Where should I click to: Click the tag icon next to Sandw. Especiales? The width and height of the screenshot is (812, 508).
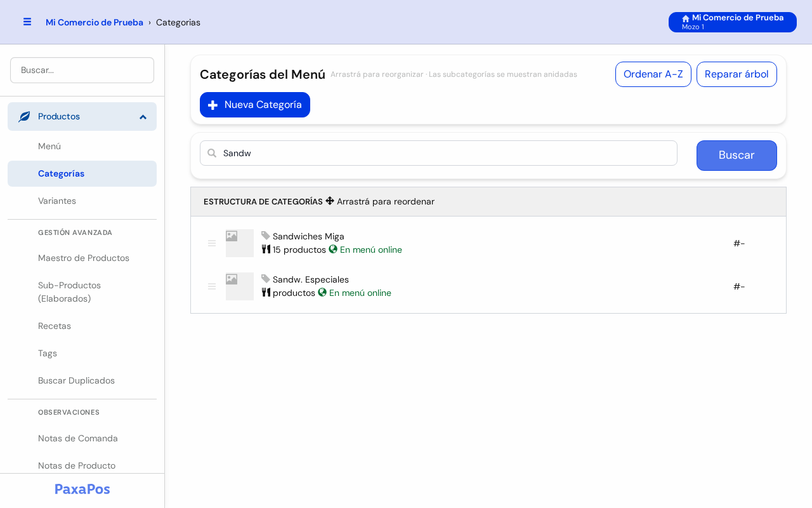(266, 279)
